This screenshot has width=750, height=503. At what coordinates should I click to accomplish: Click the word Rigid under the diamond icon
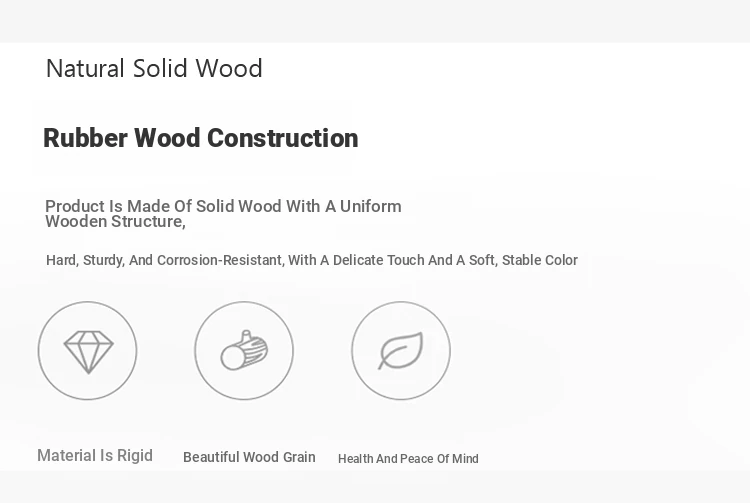(x=135, y=456)
